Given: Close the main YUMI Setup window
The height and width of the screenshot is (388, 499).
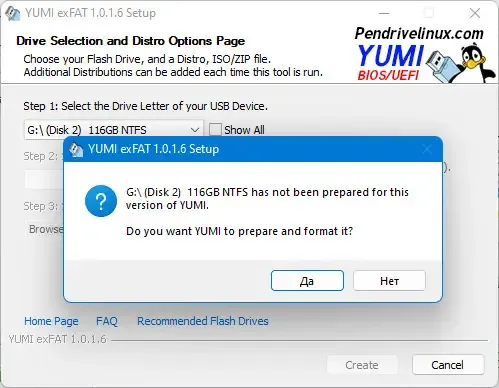Looking at the screenshot, I should (475, 13).
